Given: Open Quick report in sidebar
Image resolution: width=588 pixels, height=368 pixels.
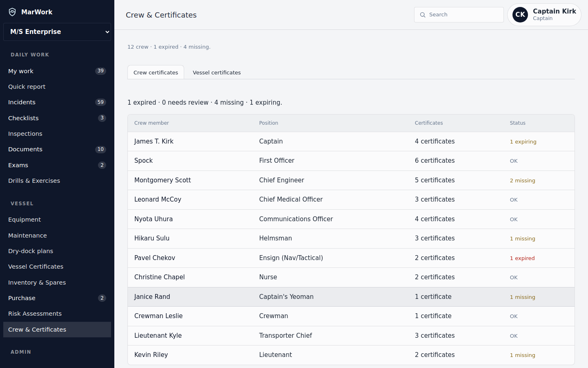Looking at the screenshot, I should pos(57,87).
